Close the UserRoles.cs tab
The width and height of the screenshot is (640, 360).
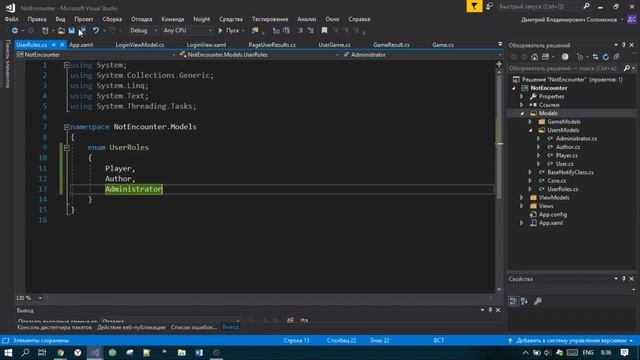[x=62, y=45]
